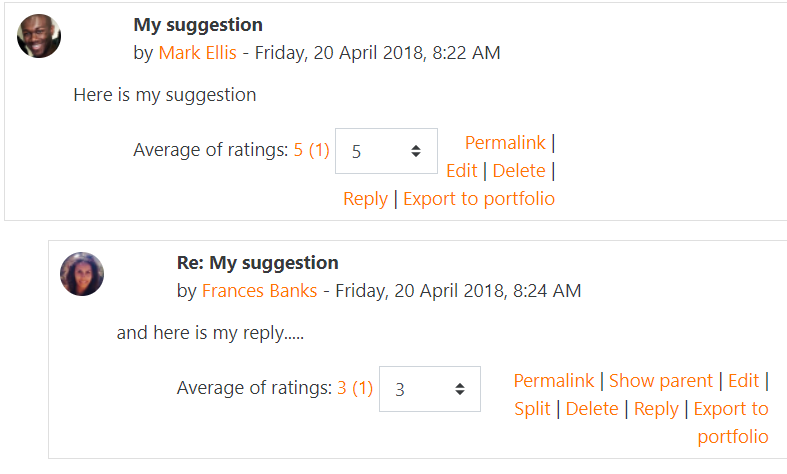Export Mark Ellis's post to portfolio

[x=479, y=199]
